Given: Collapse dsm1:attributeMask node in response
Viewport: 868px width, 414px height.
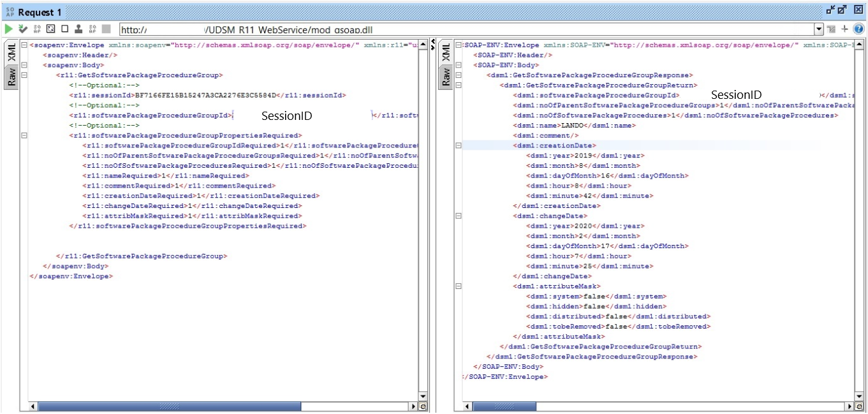Looking at the screenshot, I should (458, 286).
